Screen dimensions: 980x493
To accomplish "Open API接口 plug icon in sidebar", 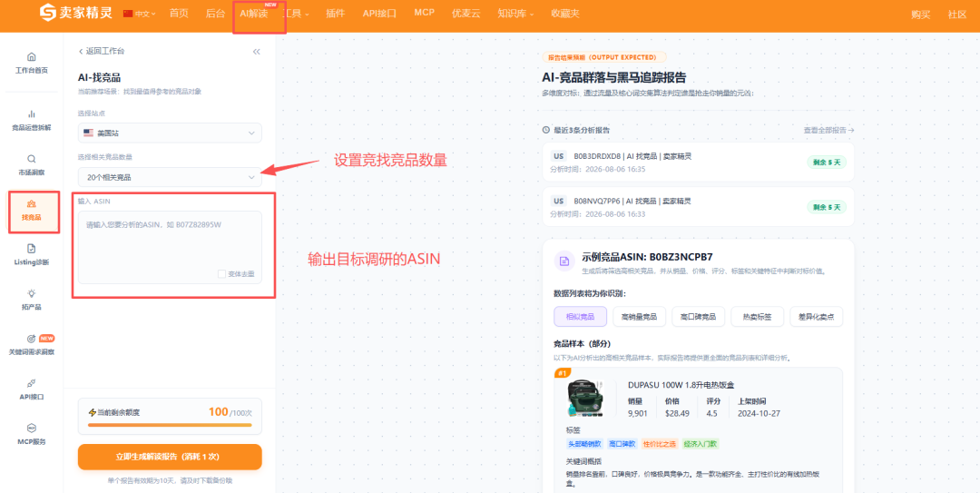I will pyautogui.click(x=31, y=383).
